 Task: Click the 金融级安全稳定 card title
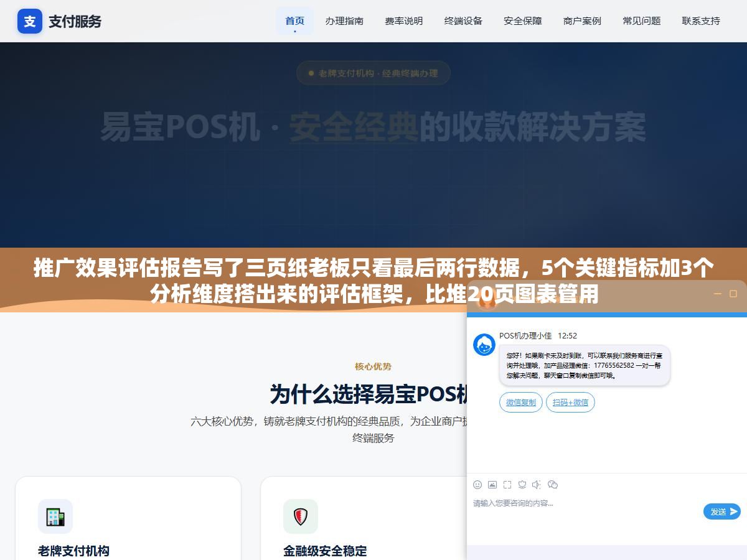tap(325, 551)
